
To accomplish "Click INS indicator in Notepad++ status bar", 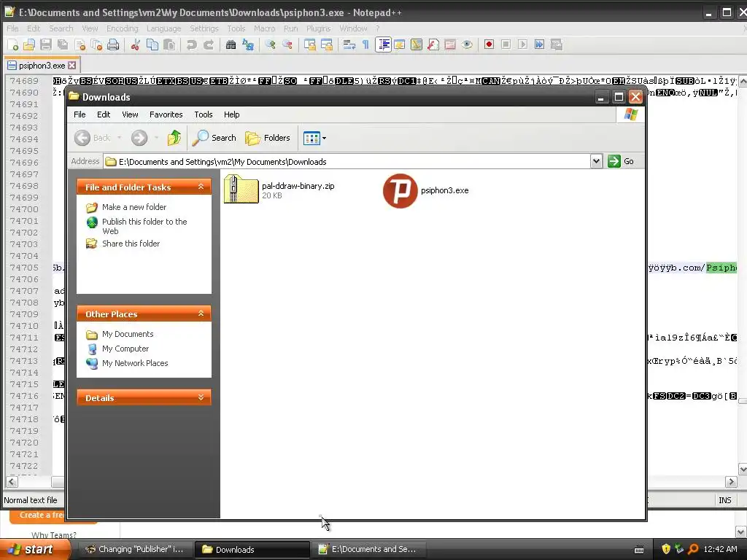I will tap(724, 500).
